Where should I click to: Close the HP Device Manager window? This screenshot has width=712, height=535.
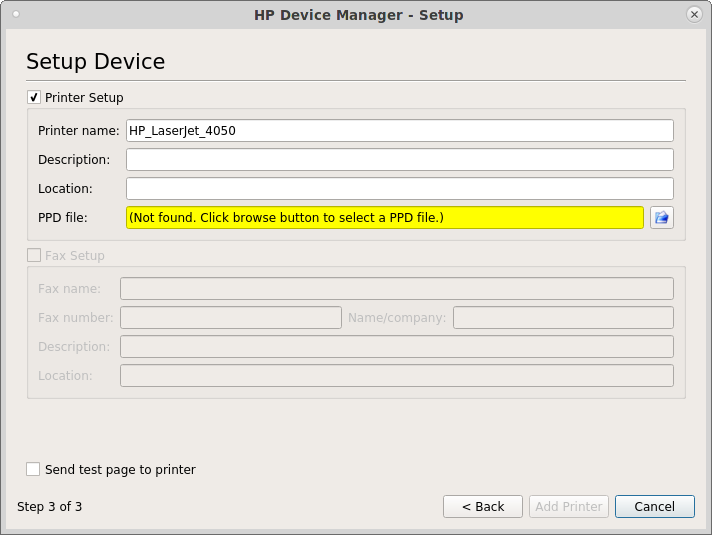coord(694,15)
